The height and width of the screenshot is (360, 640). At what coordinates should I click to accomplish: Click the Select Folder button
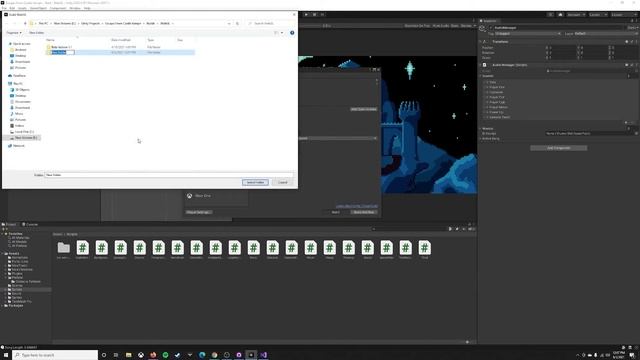tap(255, 182)
